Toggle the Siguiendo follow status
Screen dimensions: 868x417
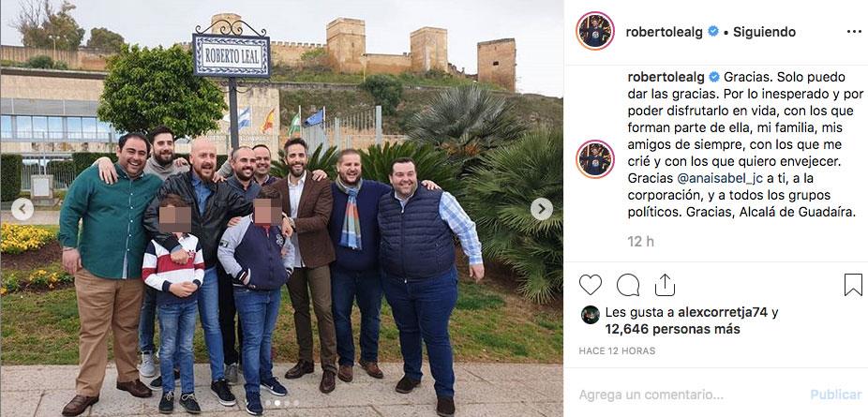765,32
